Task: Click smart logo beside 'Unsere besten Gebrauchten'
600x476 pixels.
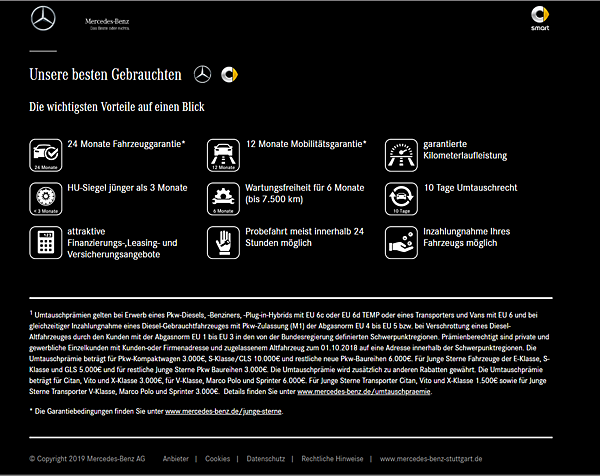Action: pyautogui.click(x=230, y=74)
